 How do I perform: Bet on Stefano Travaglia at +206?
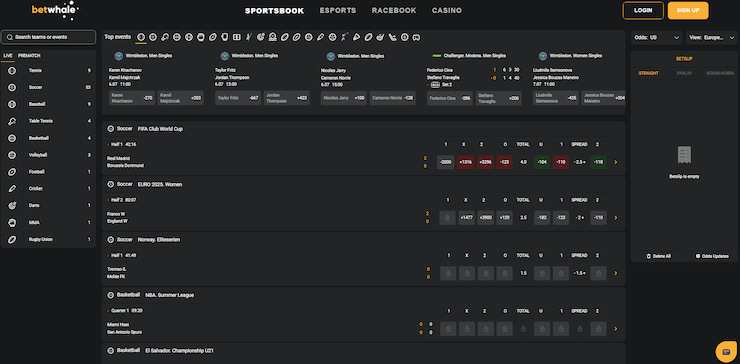pos(498,98)
